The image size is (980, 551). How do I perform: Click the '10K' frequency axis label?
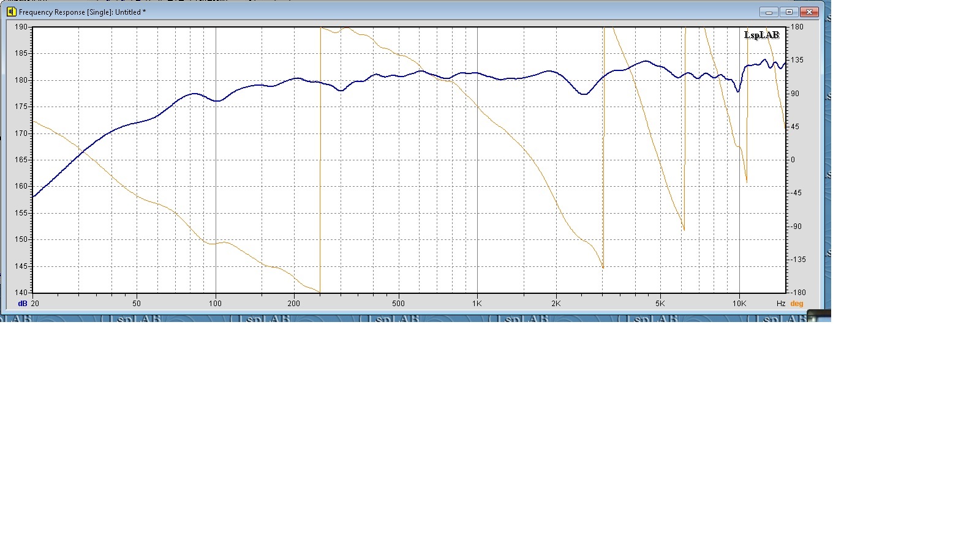coord(739,304)
